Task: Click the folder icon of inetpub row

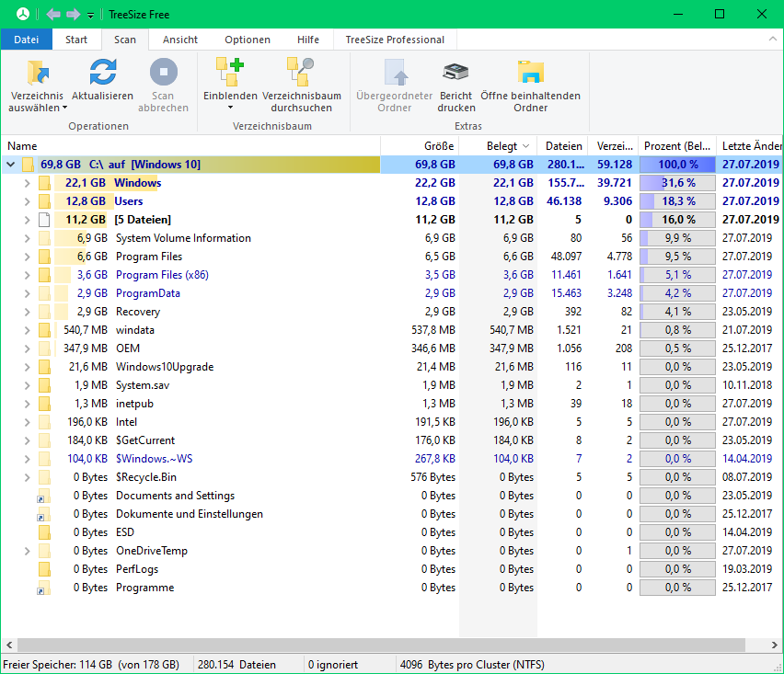Action: tap(44, 404)
